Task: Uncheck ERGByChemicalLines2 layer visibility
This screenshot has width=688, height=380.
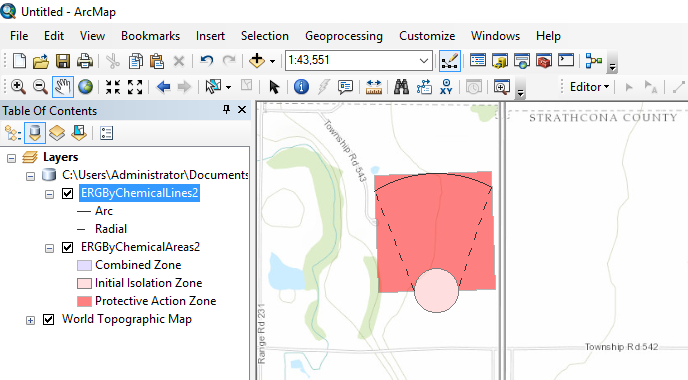Action: [67, 193]
